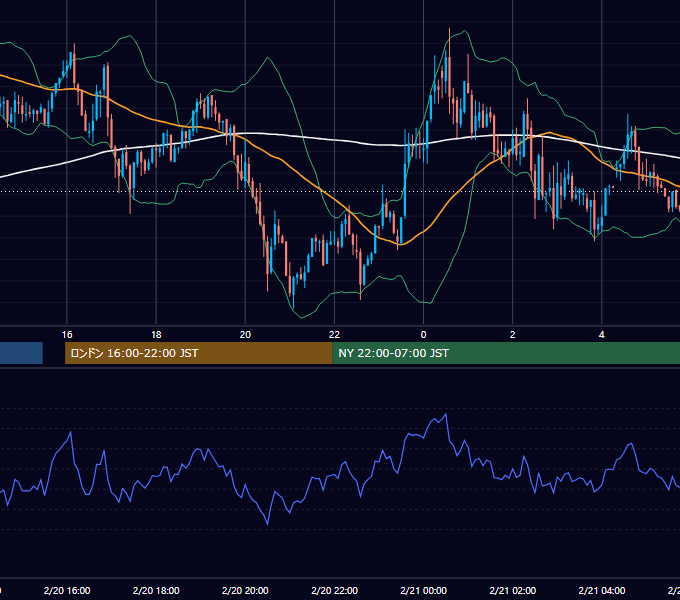Click the London 16:00-22:00 JST session bar

point(199,353)
